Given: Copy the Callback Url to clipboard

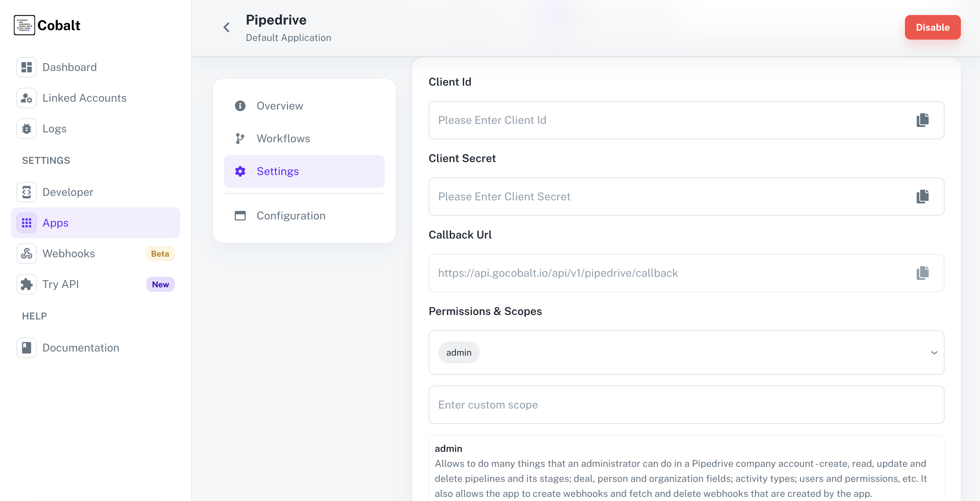Looking at the screenshot, I should [x=922, y=273].
